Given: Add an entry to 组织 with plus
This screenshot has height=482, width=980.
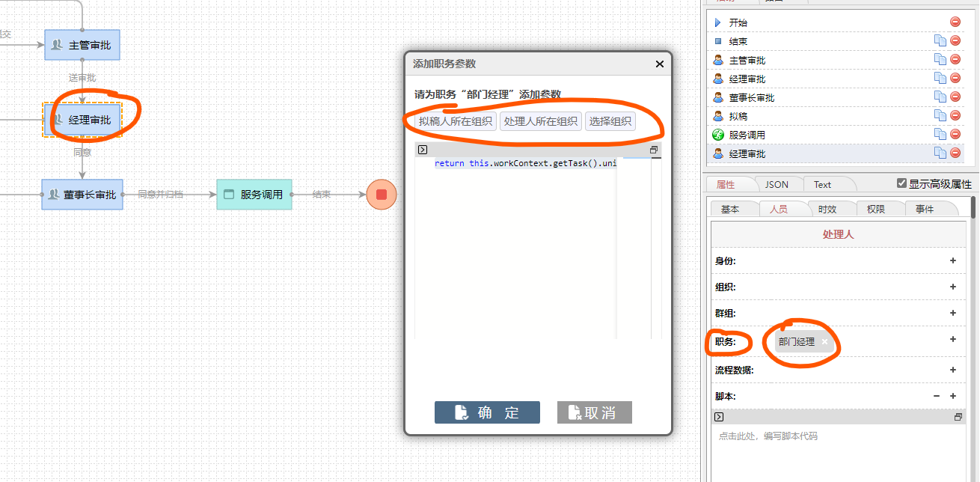Looking at the screenshot, I should [953, 287].
